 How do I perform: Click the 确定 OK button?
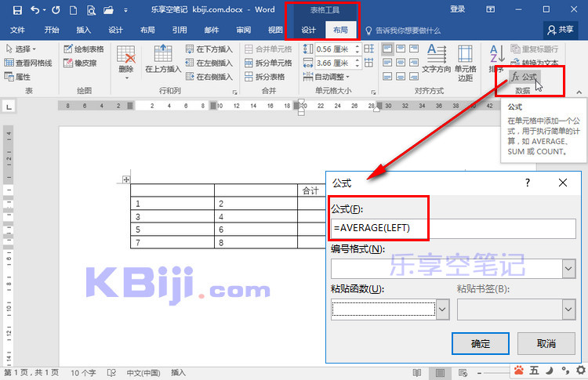[481, 343]
